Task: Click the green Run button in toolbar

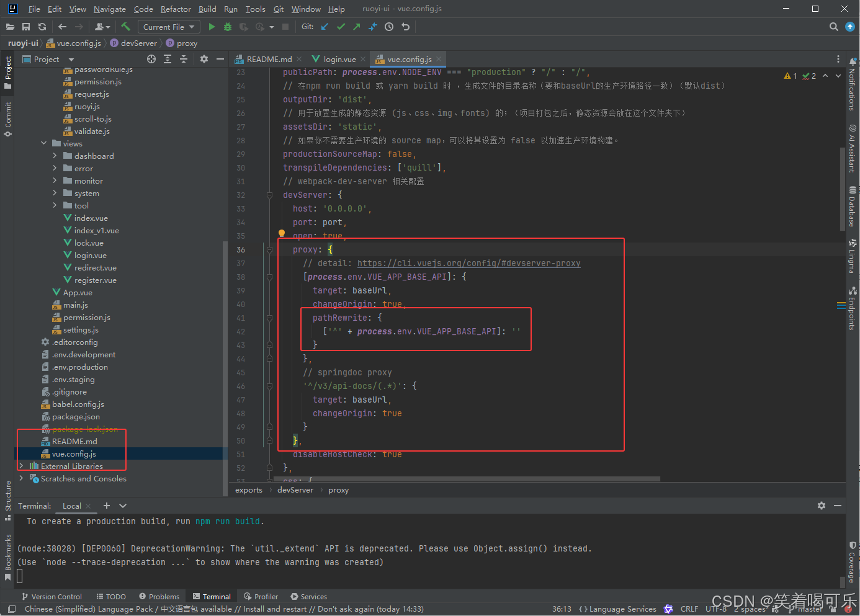Action: point(212,27)
